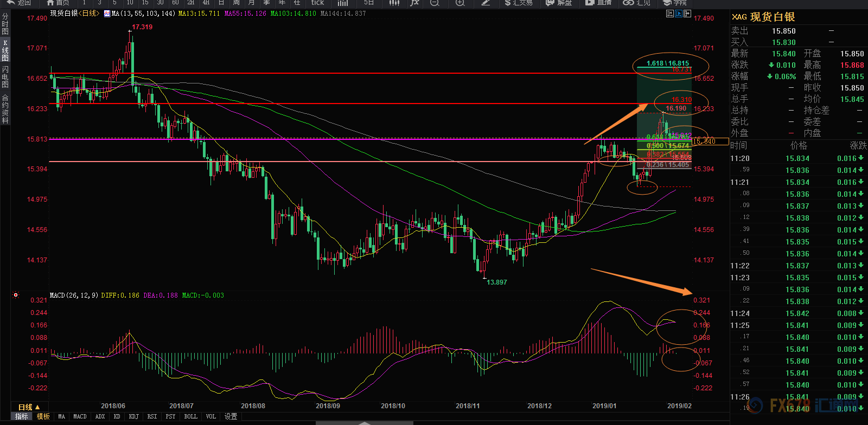Screen dimensions: 868x425
Task: Open the fx formula icon
Action: [x=414, y=3]
